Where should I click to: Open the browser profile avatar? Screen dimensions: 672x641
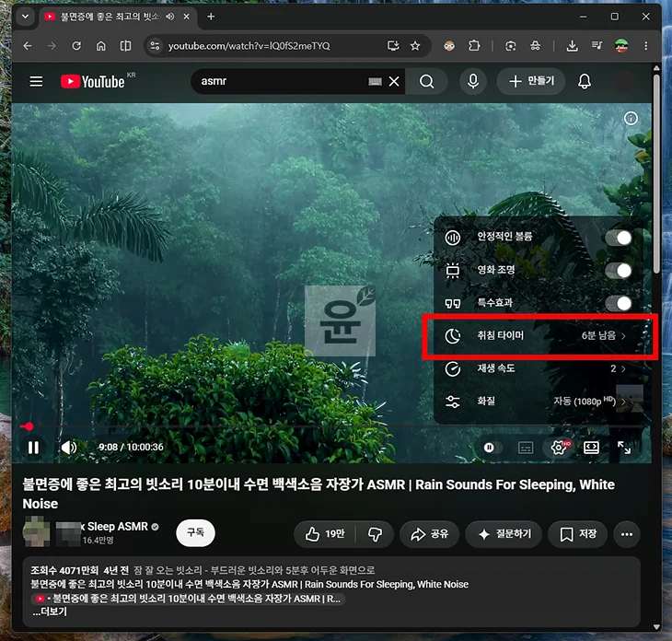621,46
